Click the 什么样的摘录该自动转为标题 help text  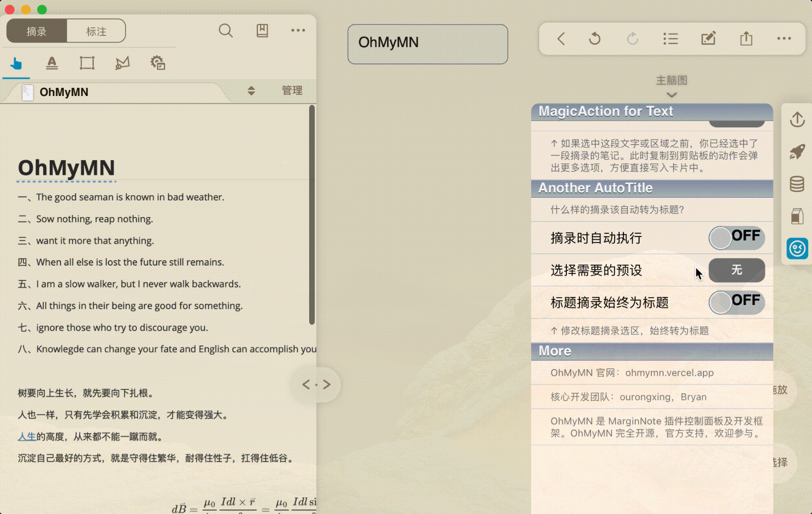[617, 210]
